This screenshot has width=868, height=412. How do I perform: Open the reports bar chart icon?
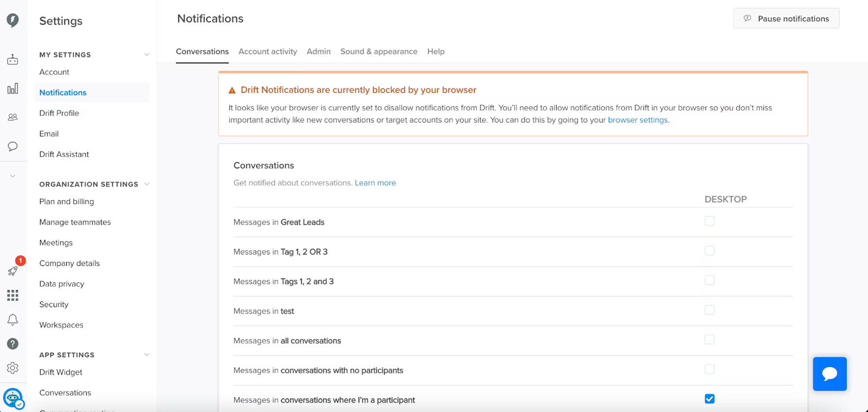[12, 88]
